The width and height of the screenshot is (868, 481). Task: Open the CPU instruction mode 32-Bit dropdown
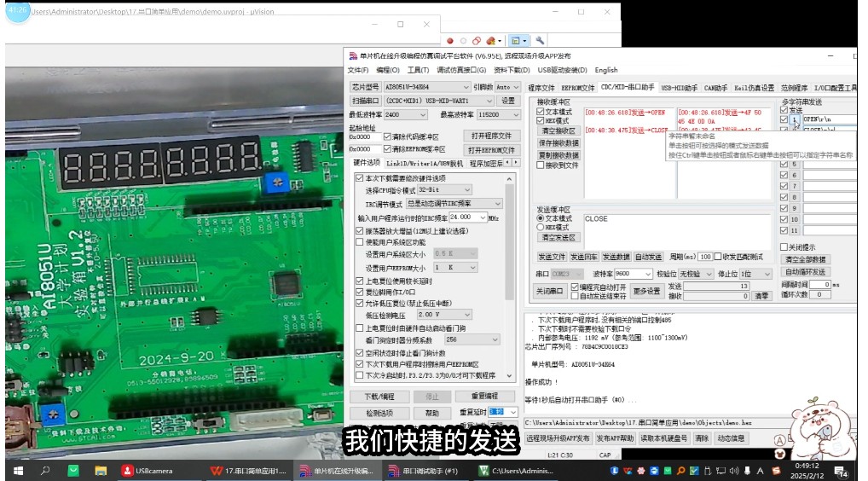tap(445, 190)
